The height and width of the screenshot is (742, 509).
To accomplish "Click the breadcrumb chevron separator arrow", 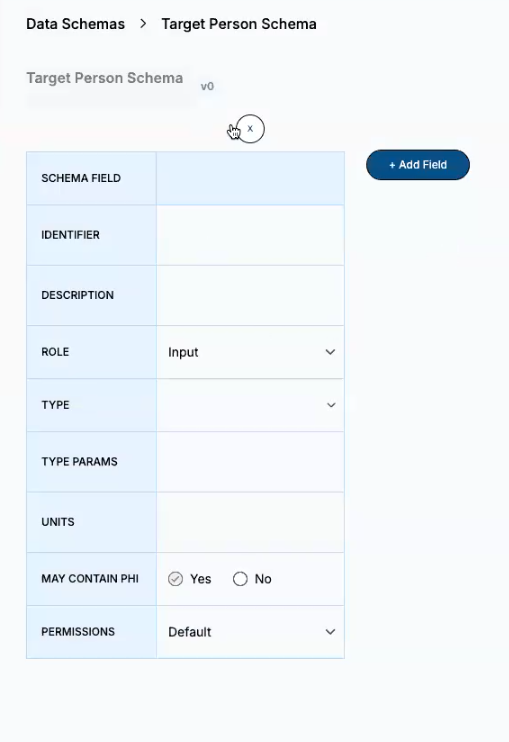I will point(143,24).
